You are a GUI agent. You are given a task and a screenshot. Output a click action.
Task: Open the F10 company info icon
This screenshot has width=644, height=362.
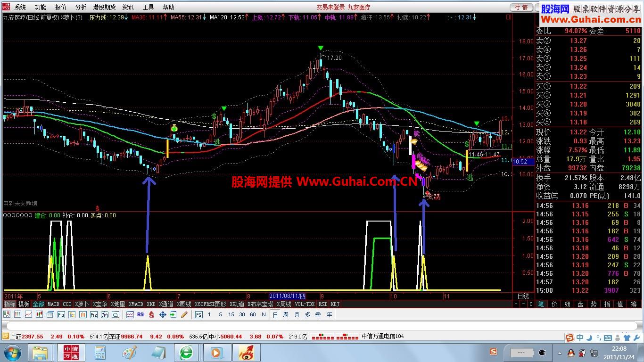61,314
